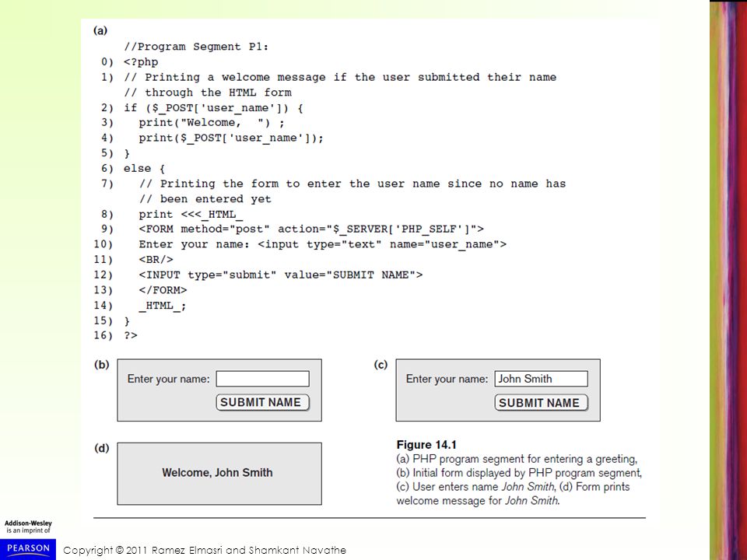Click copyright text Ramez Elmasri and Shamkant Navathe
Screen dimensions: 747x560
pyautogui.click(x=205, y=551)
